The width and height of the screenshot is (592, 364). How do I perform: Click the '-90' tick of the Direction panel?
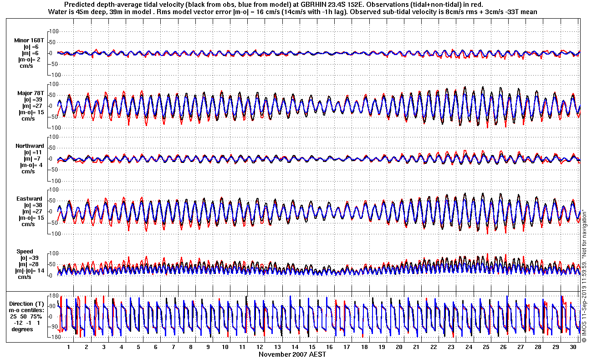pyautogui.click(x=53, y=327)
